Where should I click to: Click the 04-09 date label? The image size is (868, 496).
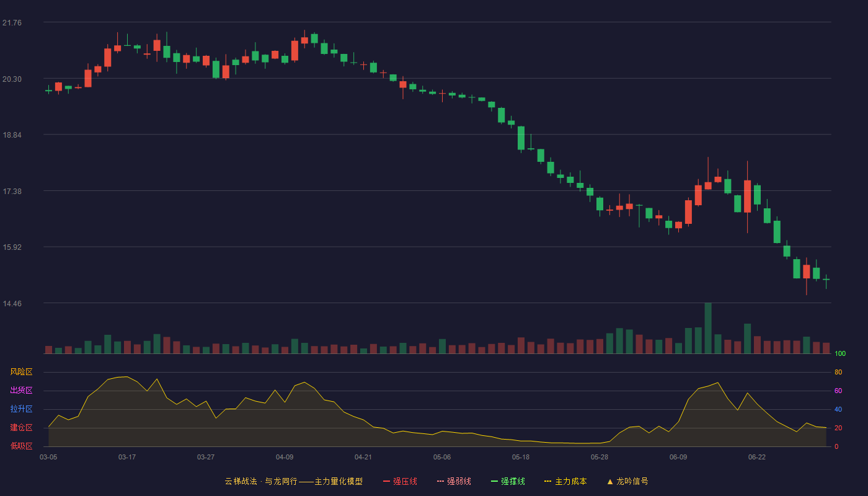285,457
